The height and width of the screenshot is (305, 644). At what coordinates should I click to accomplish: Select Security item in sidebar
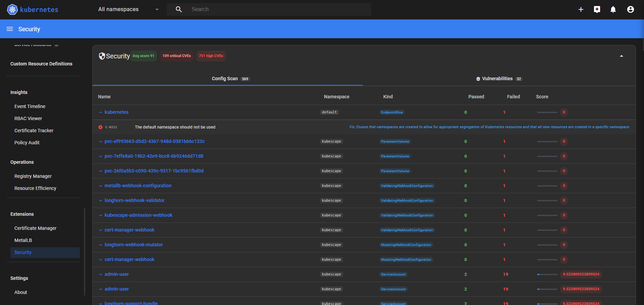click(45, 253)
